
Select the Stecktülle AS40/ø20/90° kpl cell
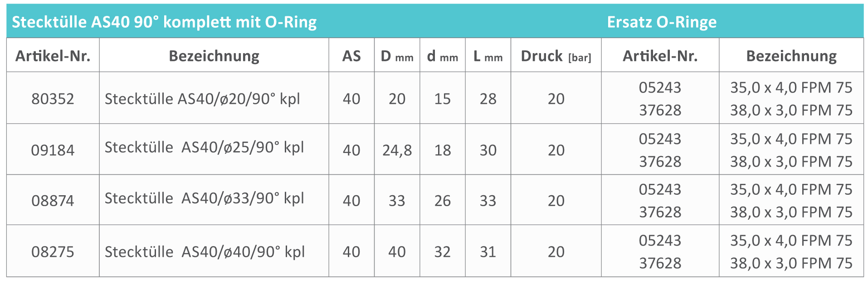click(202, 99)
